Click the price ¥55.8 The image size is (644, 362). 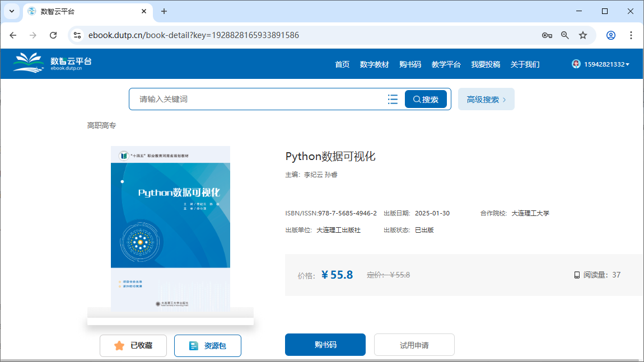point(337,275)
